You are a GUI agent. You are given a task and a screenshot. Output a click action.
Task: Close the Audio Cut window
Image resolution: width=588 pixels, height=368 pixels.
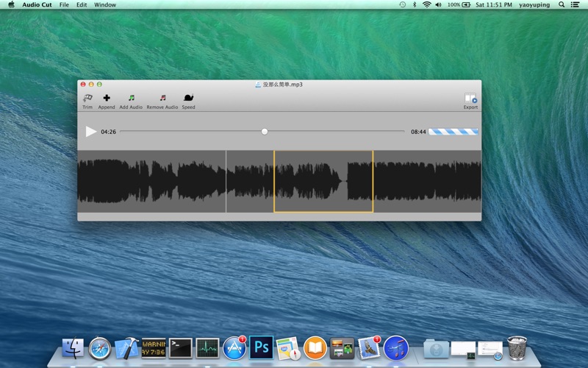(83, 85)
